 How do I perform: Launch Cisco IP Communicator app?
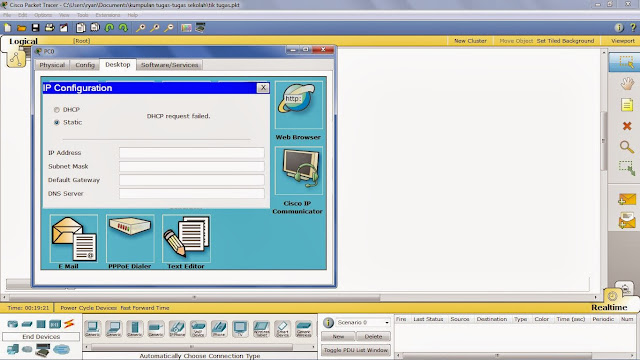point(298,171)
